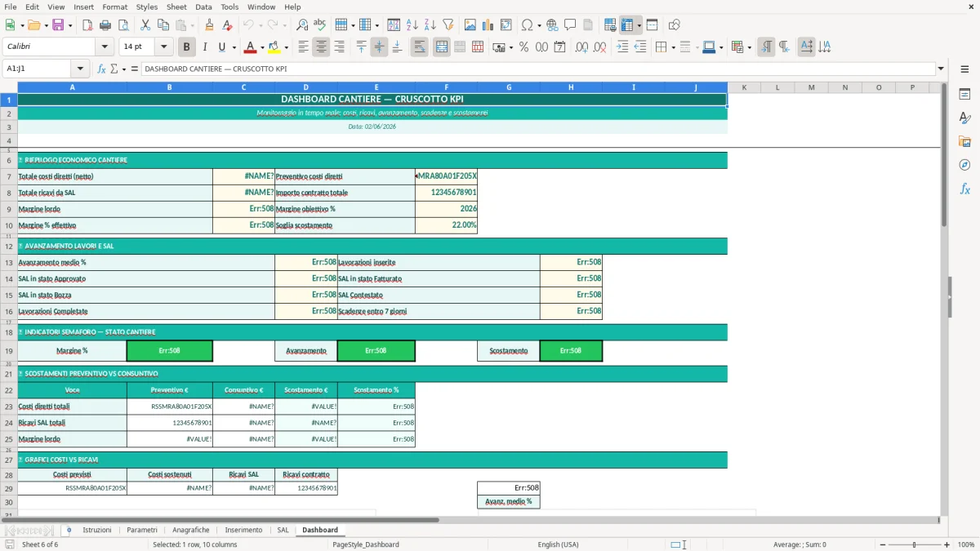This screenshot has width=980, height=551.
Task: Expand the Special Character dropdown arrow
Action: pyautogui.click(x=540, y=24)
